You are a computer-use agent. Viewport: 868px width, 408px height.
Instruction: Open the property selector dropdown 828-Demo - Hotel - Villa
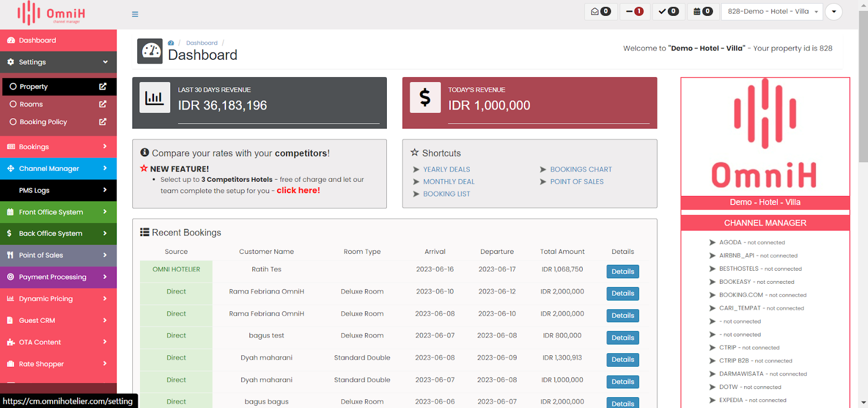pos(772,11)
